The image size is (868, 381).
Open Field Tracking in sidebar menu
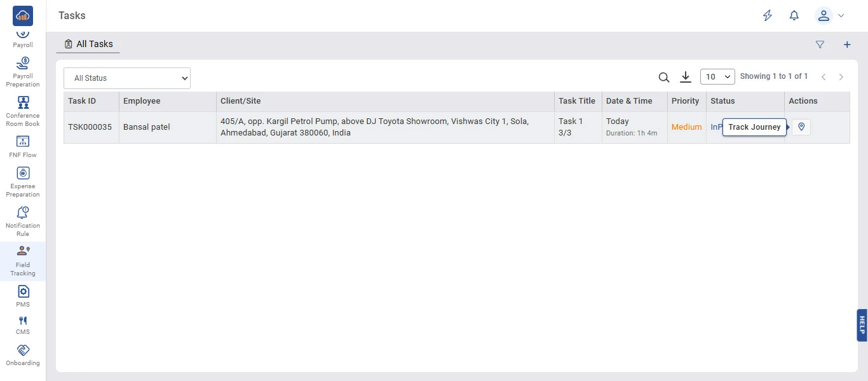[23, 261]
